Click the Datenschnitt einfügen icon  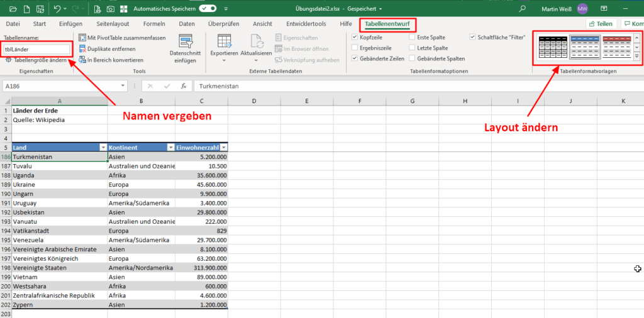[x=185, y=41]
